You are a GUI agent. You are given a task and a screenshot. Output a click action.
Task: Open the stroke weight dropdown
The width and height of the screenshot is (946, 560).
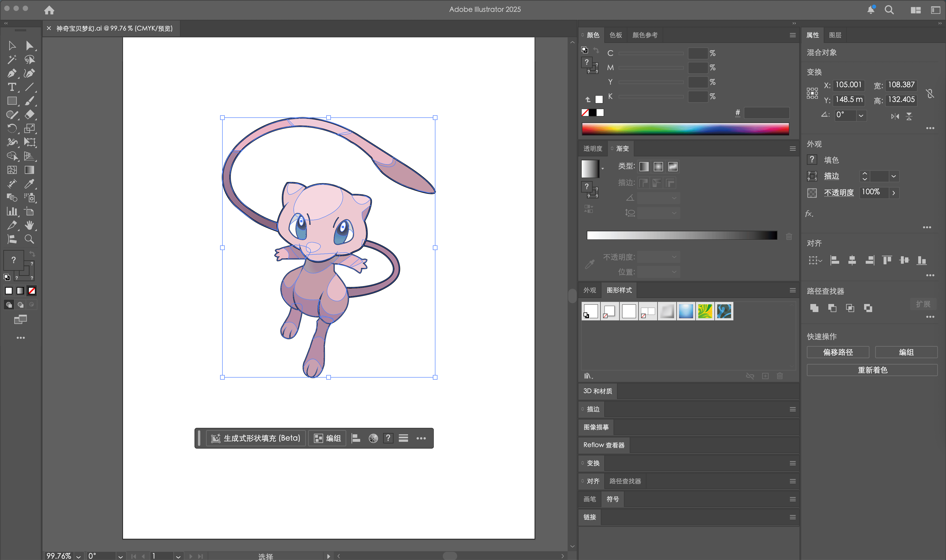(x=894, y=176)
